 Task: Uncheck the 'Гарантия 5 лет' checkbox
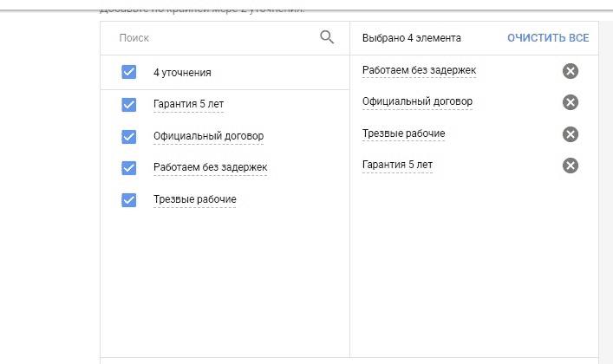(128, 105)
